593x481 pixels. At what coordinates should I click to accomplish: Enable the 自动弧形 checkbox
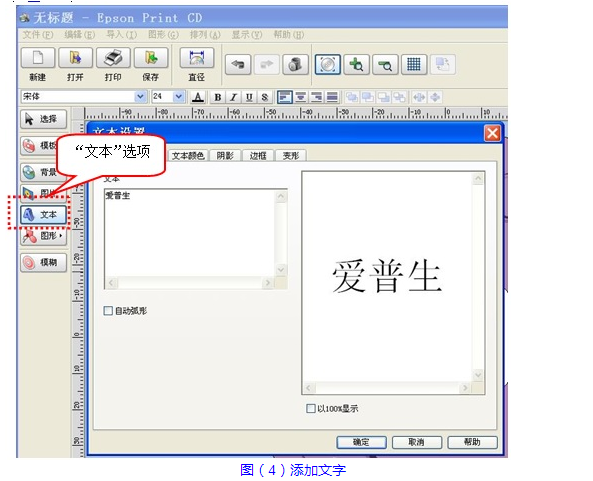pos(108,311)
